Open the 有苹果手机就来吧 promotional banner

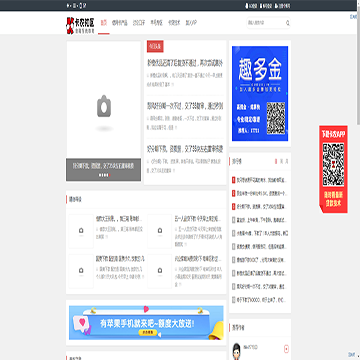146,323
